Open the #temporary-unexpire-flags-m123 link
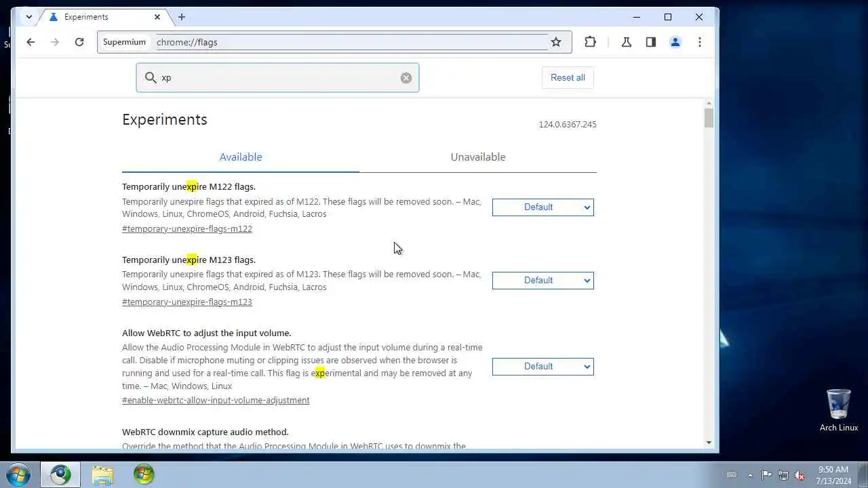868x488 pixels. click(187, 302)
